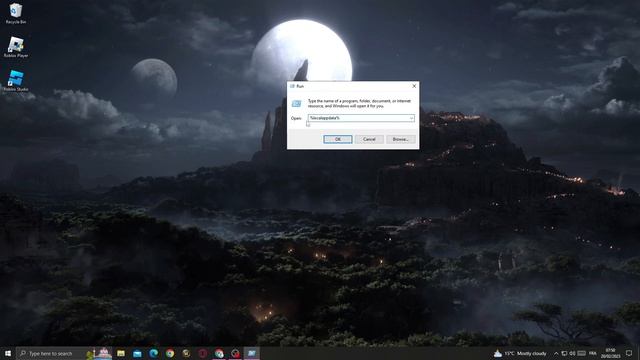
Task: Open the weather widget showing Mostly cloudy
Action: tap(520, 353)
